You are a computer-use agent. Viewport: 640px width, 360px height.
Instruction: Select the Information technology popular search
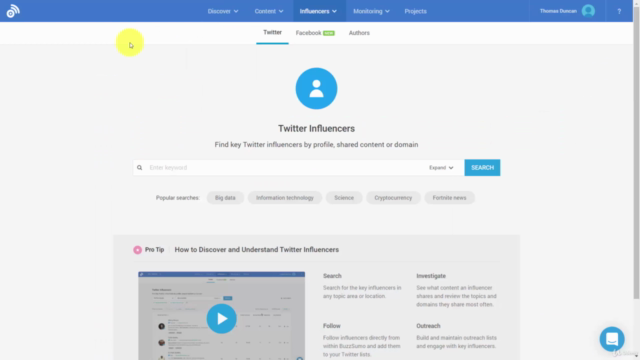[x=285, y=198]
